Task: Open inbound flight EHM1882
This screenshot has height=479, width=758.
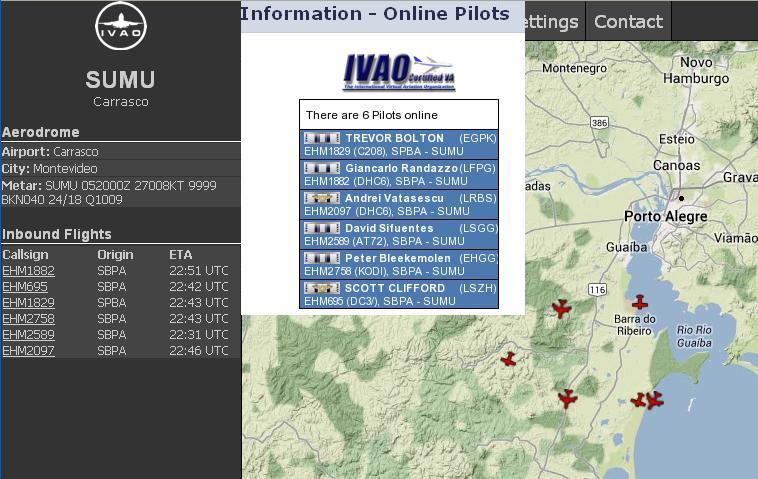Action: [28, 271]
